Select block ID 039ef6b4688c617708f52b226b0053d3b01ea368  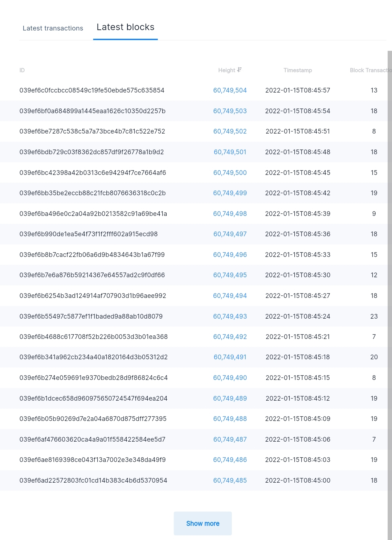pos(94,337)
